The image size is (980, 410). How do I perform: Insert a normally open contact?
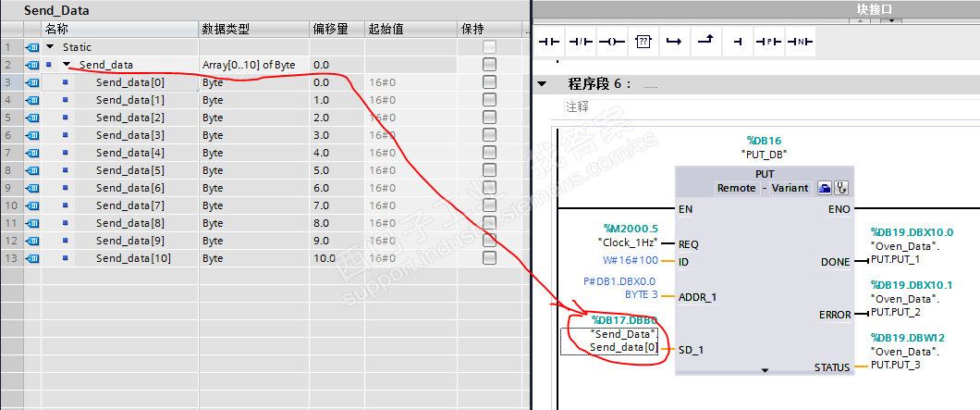(549, 42)
